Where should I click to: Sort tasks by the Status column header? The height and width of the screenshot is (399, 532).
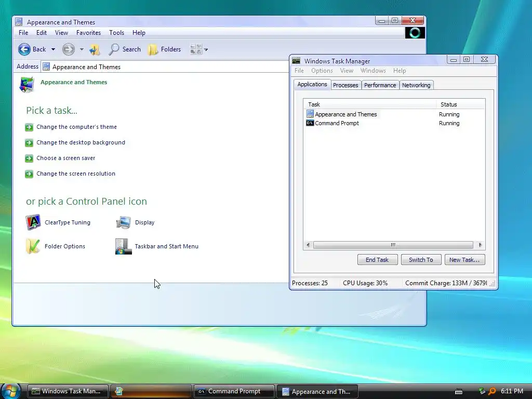pyautogui.click(x=460, y=104)
